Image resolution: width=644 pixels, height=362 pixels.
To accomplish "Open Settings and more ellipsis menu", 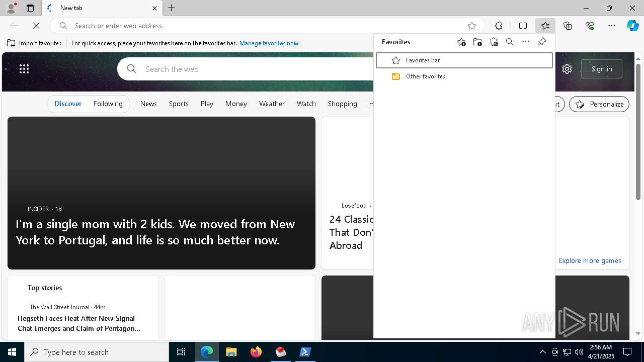I will [x=612, y=26].
